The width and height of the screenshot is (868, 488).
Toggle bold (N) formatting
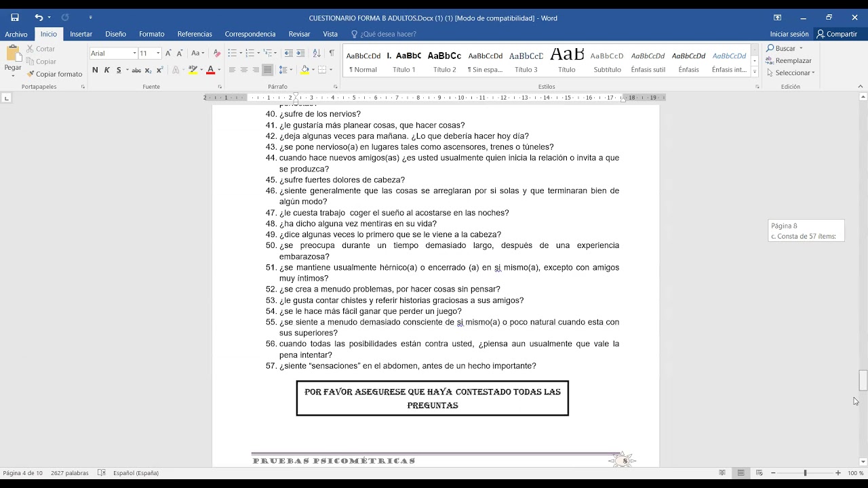[95, 70]
